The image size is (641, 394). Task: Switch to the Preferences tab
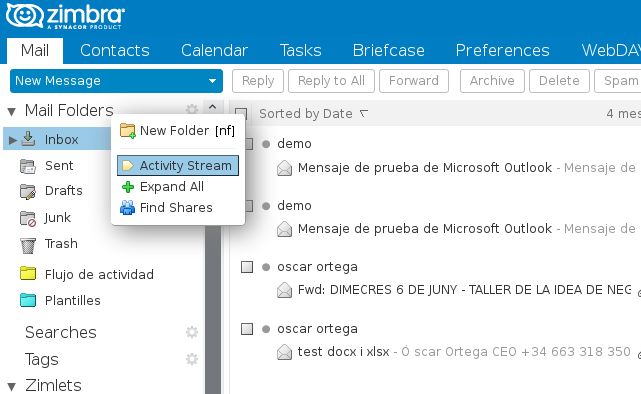tap(502, 51)
